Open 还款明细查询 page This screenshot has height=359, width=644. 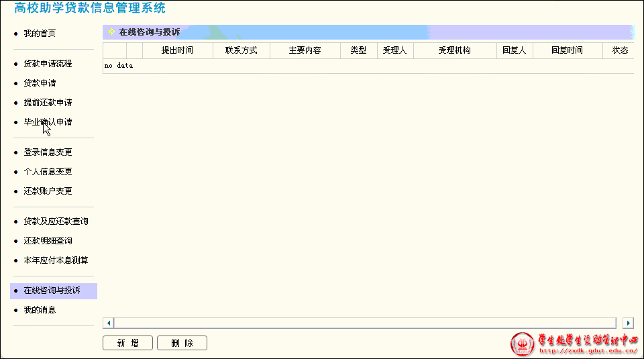48,241
